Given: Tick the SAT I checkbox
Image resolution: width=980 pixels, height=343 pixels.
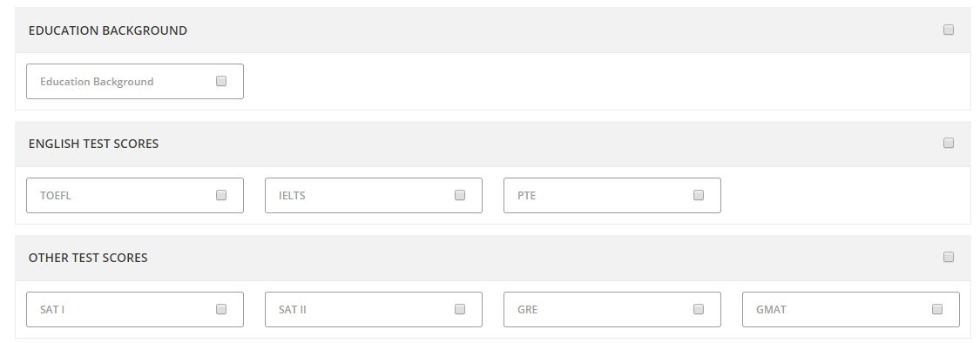Looking at the screenshot, I should 221,309.
